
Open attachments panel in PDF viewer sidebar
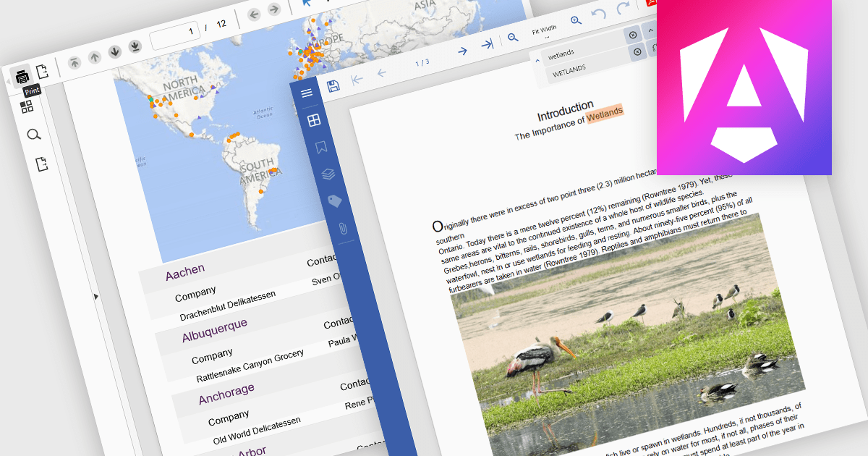pyautogui.click(x=342, y=229)
